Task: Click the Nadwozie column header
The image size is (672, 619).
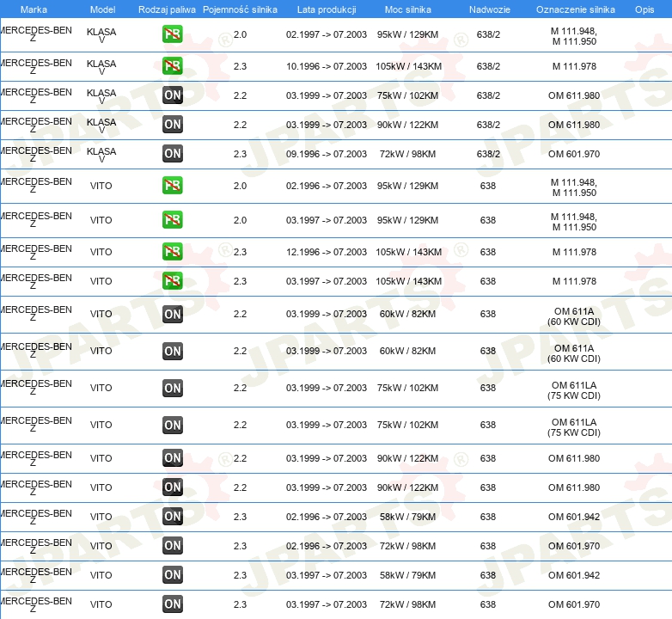Action: coord(490,9)
